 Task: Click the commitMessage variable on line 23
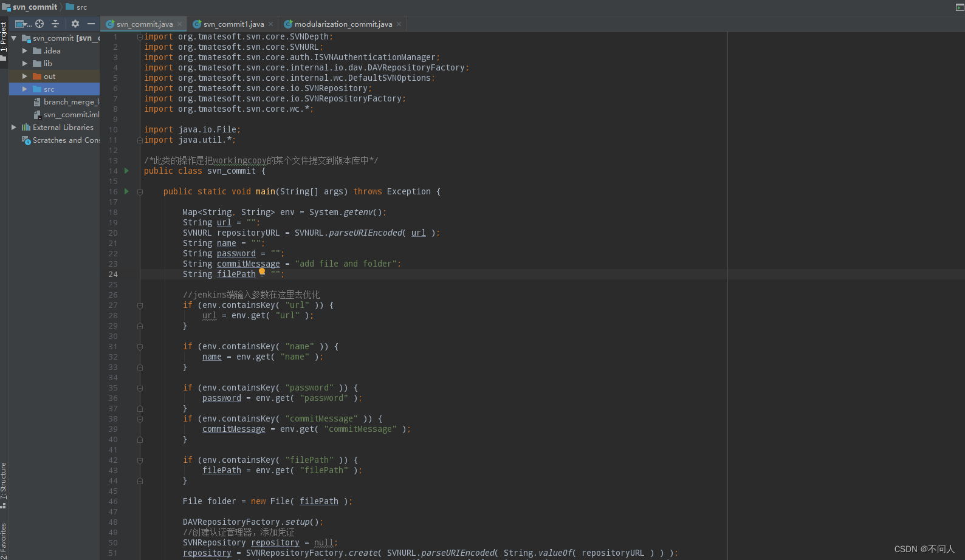[249, 264]
